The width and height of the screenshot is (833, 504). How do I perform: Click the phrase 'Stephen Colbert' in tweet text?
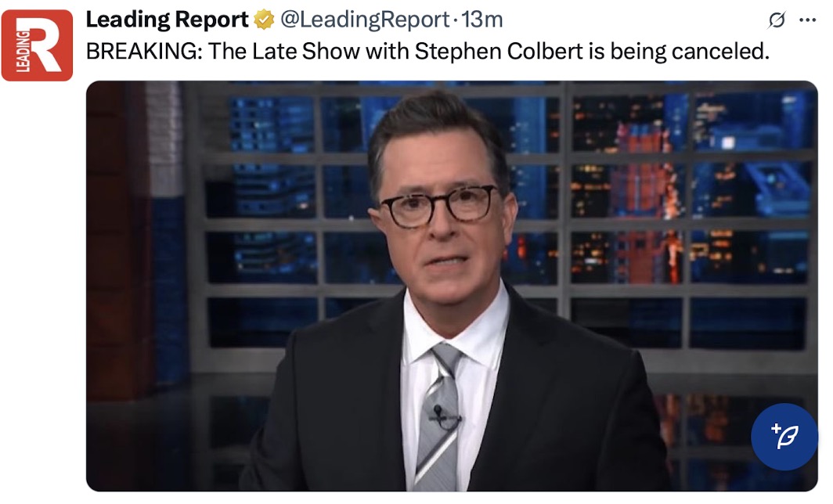coord(499,52)
